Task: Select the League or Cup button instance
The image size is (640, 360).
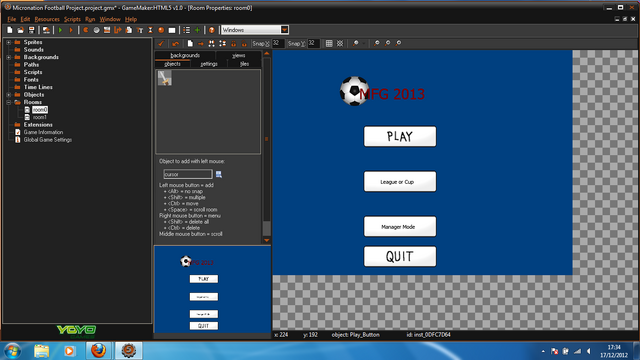Action: (400, 182)
